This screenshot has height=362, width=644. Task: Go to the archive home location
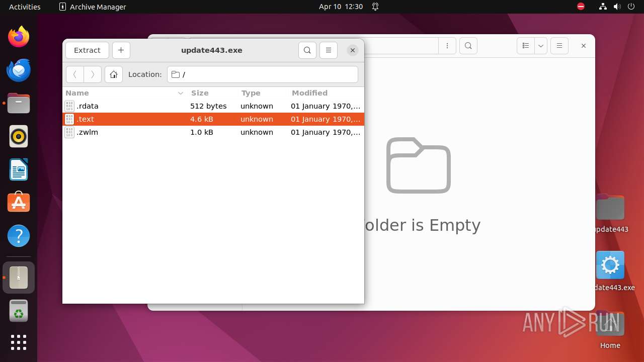(114, 74)
